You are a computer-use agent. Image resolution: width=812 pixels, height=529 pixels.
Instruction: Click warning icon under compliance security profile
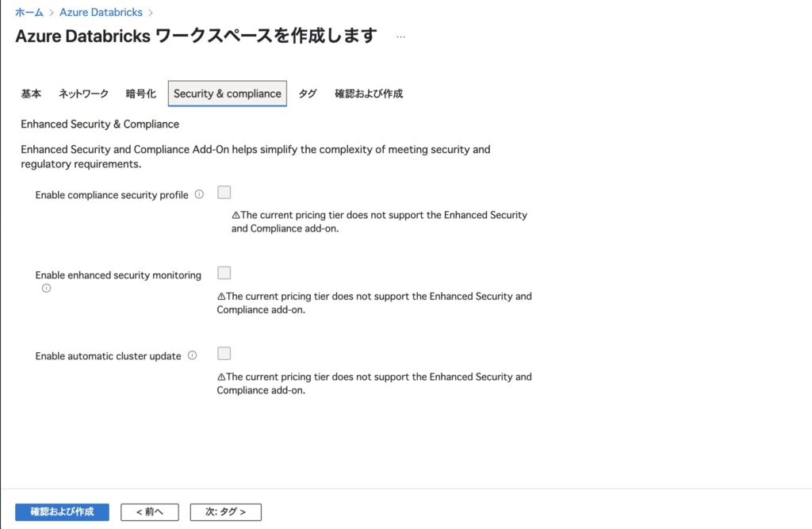coord(236,215)
